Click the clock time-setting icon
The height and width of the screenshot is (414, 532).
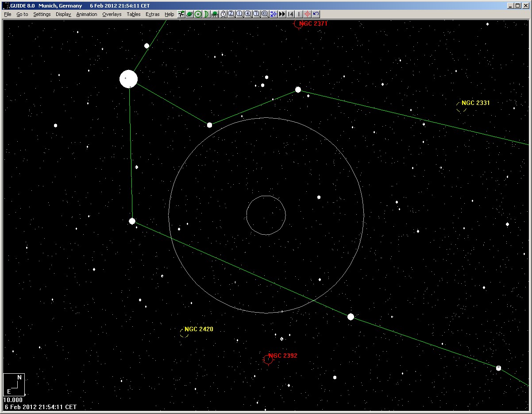click(223, 14)
